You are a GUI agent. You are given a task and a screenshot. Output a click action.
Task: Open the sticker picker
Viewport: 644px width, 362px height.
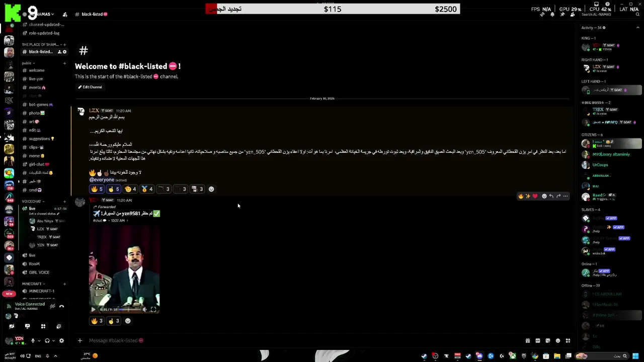point(547,340)
